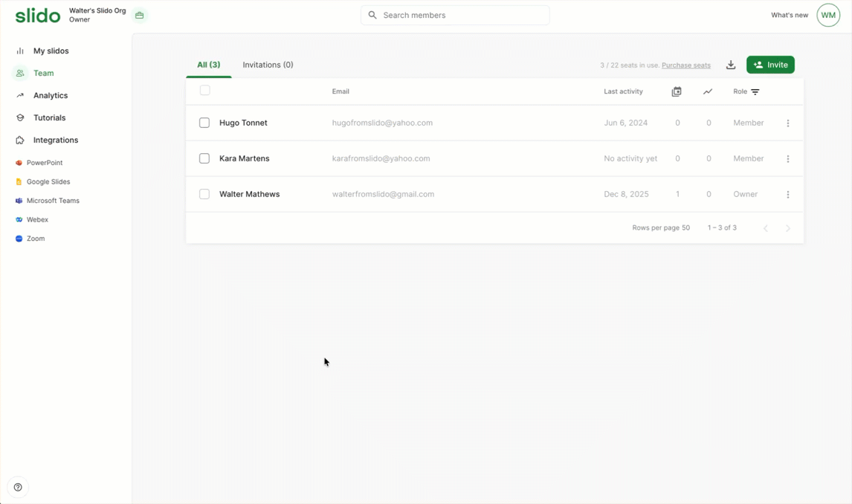Sort by events calendar column icon
This screenshot has height=504, width=852.
[677, 91]
